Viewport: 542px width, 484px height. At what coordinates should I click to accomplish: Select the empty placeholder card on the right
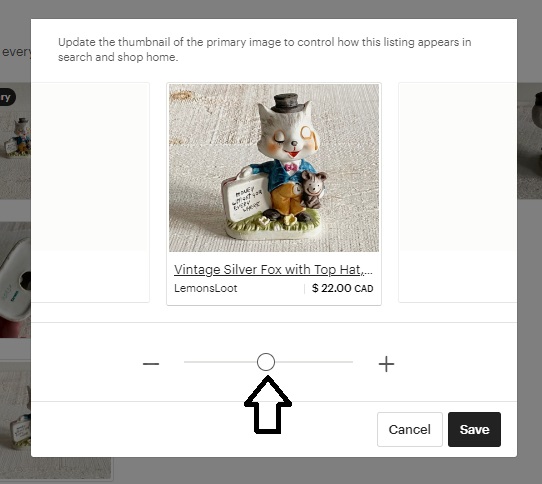458,192
